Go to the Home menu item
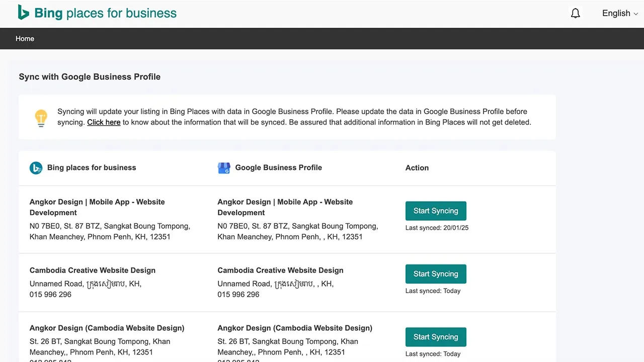This screenshot has height=362, width=644. pos(25,39)
